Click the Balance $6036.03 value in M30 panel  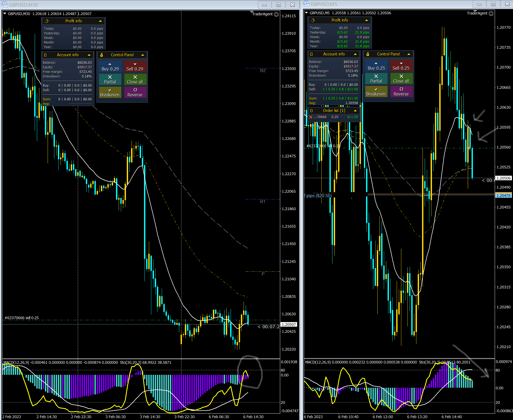85,63
